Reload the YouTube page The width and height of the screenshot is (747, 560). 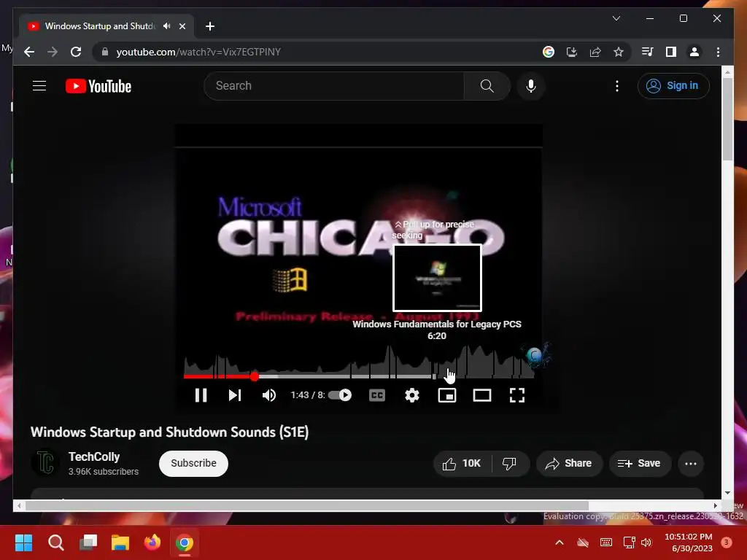click(76, 52)
